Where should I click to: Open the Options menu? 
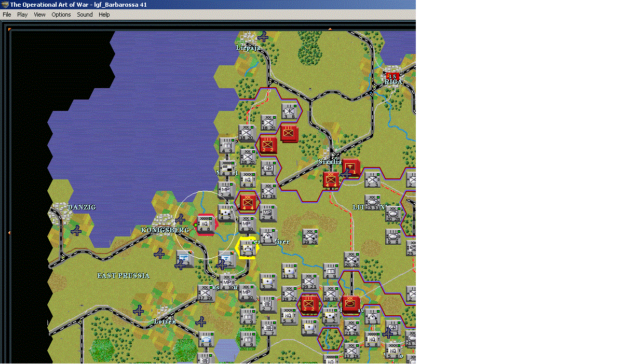[x=61, y=15]
